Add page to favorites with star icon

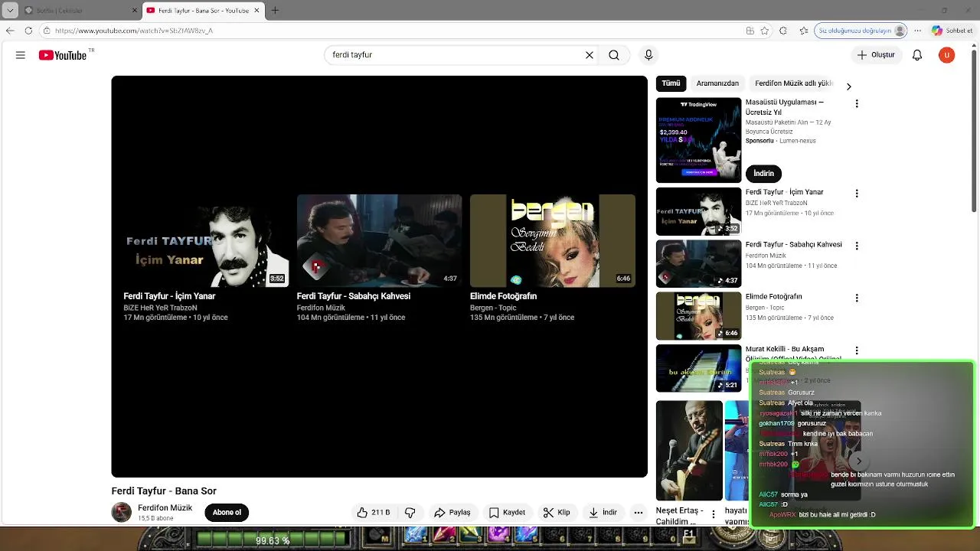[x=764, y=31]
